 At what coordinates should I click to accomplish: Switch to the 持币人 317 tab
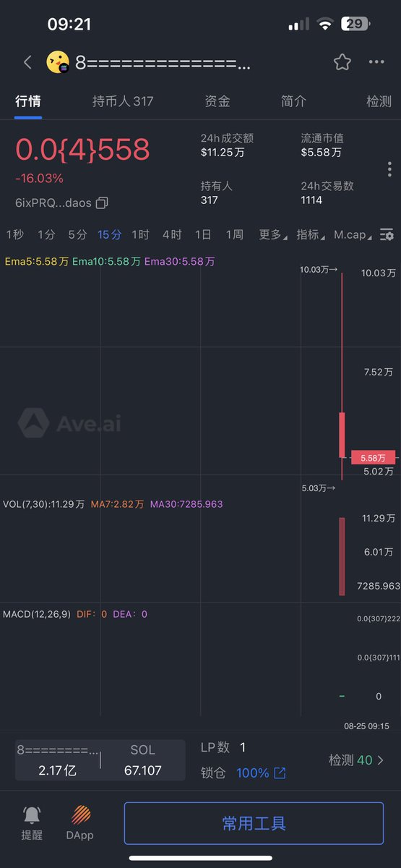click(x=123, y=101)
